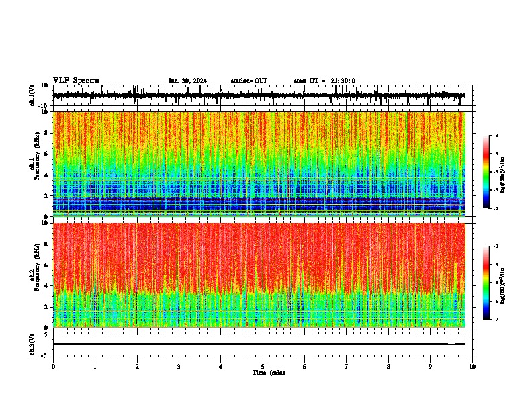The width and height of the screenshot is (532, 411).
Task: Click ch.2 spectrogram frequency tick "4"
Action: [x=47, y=286]
